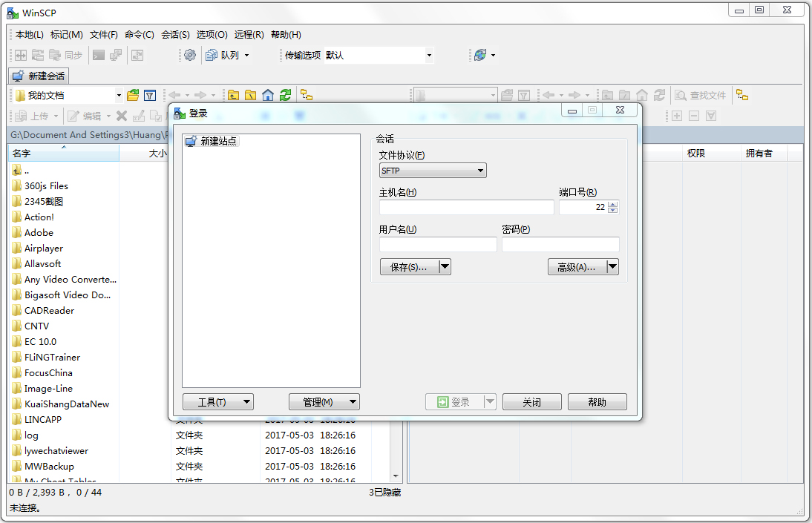The image size is (812, 523).
Task: Sort local files by 名字 column header
Action: coord(64,154)
